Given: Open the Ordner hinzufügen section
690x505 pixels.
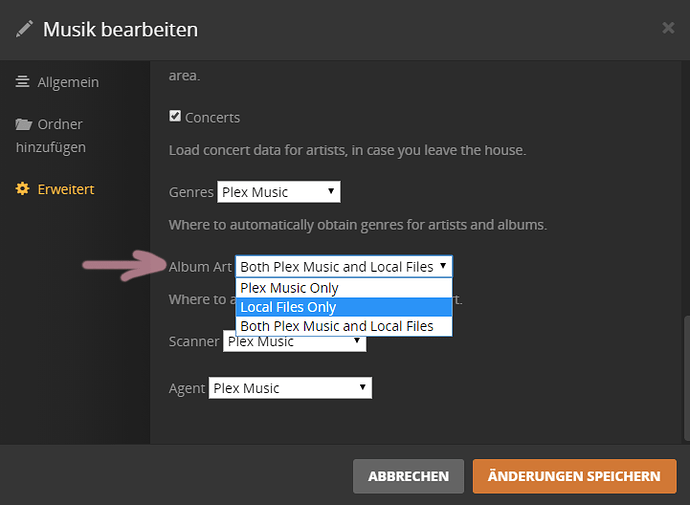Looking at the screenshot, I should pos(51,135).
